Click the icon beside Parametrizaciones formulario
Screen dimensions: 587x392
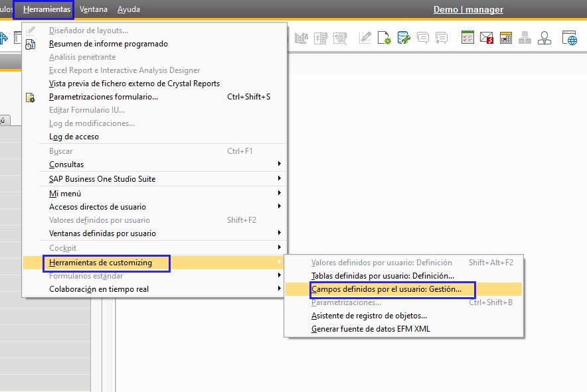(x=31, y=98)
